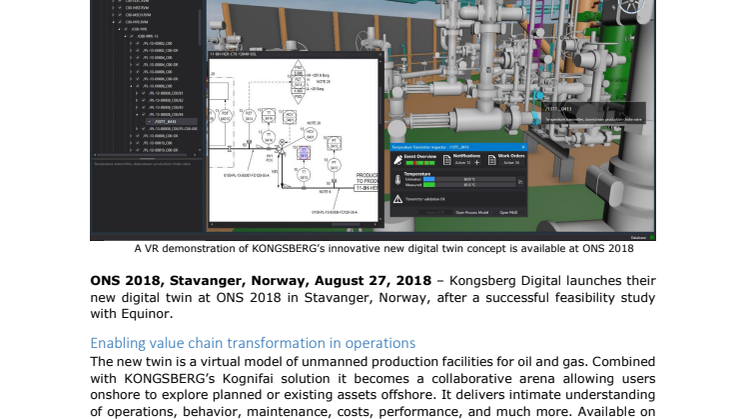Click the Event Overview megaphone icon
746x419 pixels.
pos(398,160)
